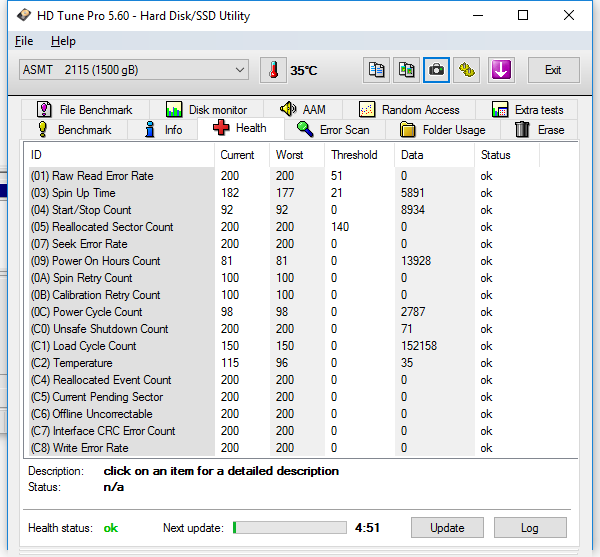This screenshot has width=600, height=557.
Task: Copy screenshot to clipboard icon
Action: pyautogui.click(x=406, y=70)
